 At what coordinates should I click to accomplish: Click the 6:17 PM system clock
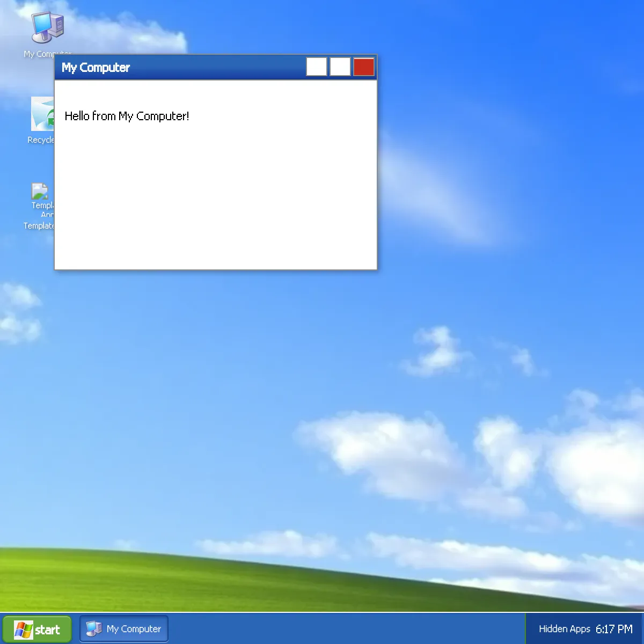[614, 629]
